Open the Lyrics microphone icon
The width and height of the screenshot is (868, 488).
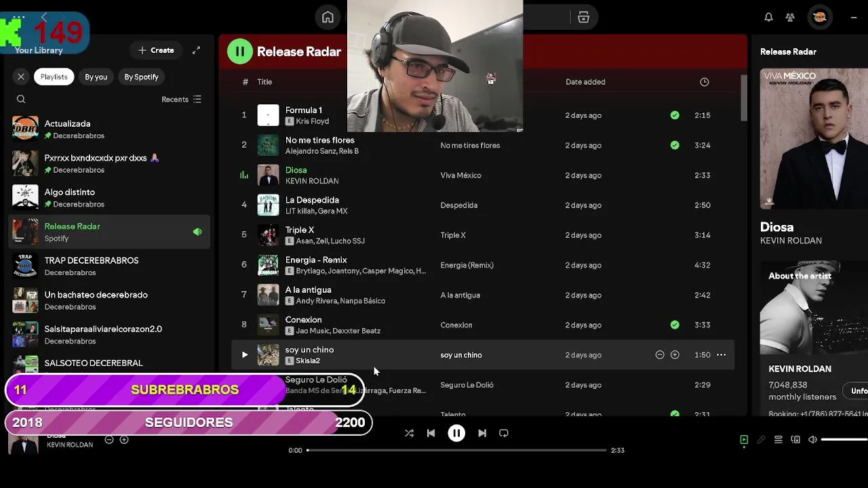coord(761,440)
